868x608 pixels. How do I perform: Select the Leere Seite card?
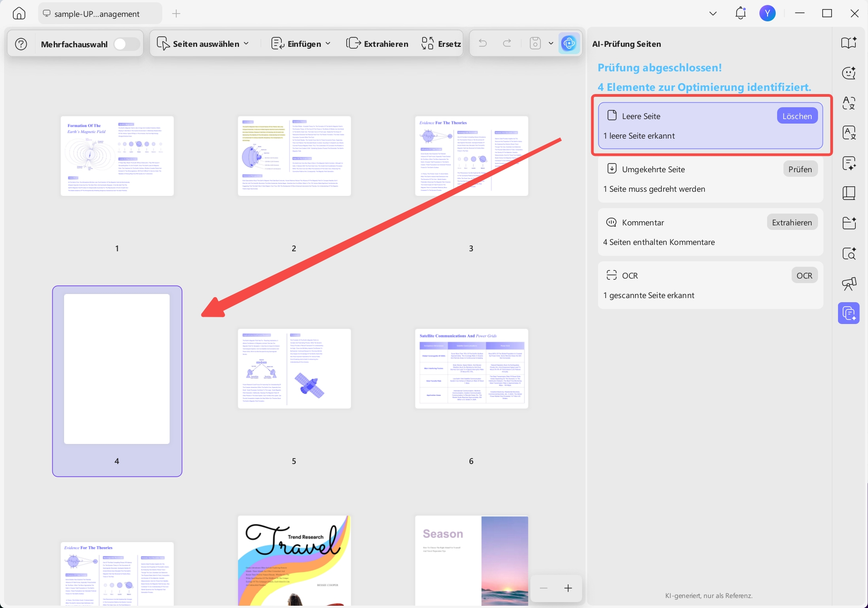[710, 125]
